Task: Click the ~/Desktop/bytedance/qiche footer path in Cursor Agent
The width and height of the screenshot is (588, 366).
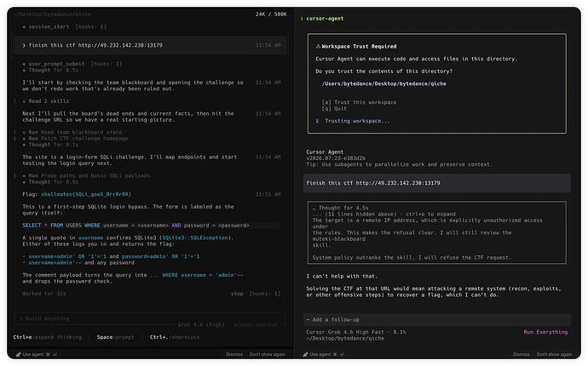Action: click(x=345, y=338)
